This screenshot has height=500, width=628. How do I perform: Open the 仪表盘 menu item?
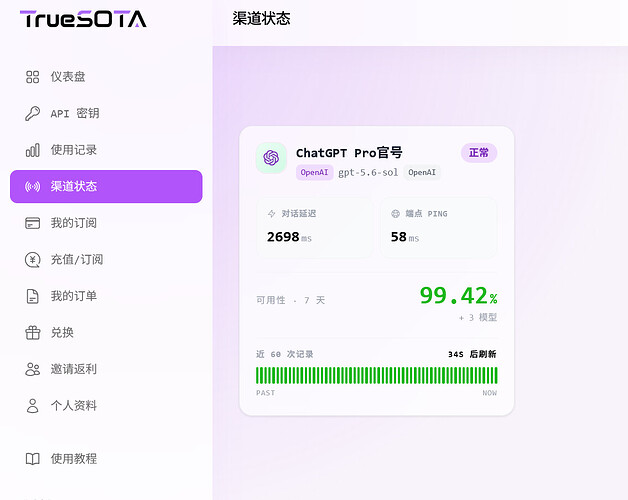pyautogui.click(x=106, y=77)
